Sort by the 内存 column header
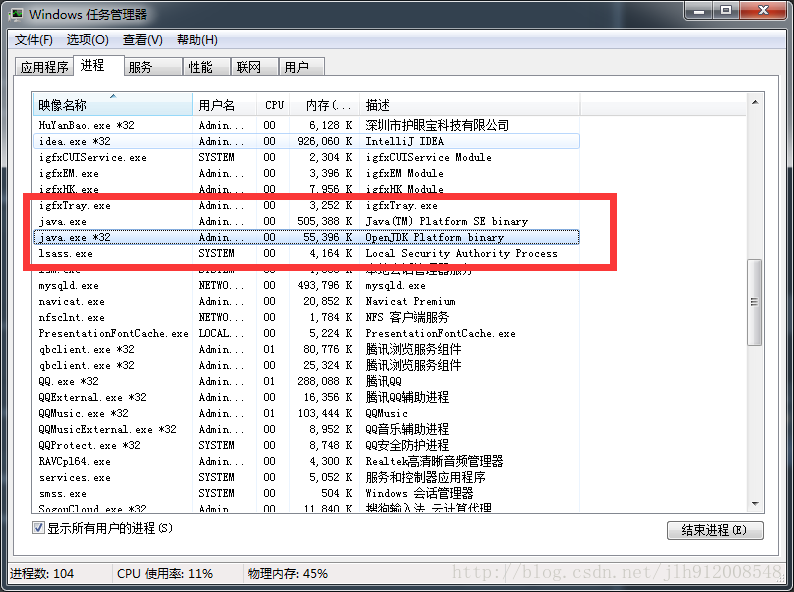794x592 pixels. (325, 105)
